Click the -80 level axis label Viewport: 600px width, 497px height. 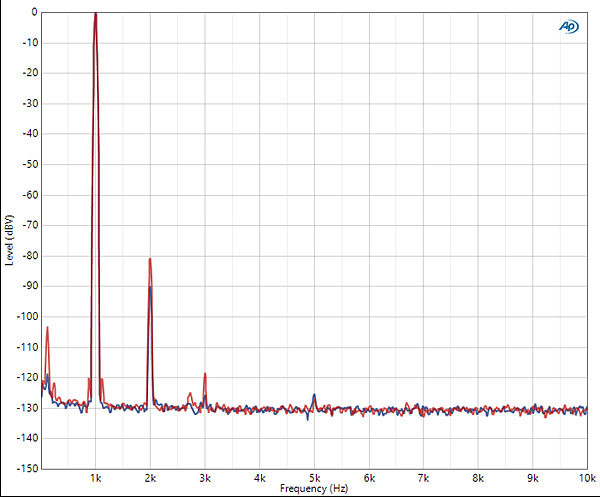31,256
